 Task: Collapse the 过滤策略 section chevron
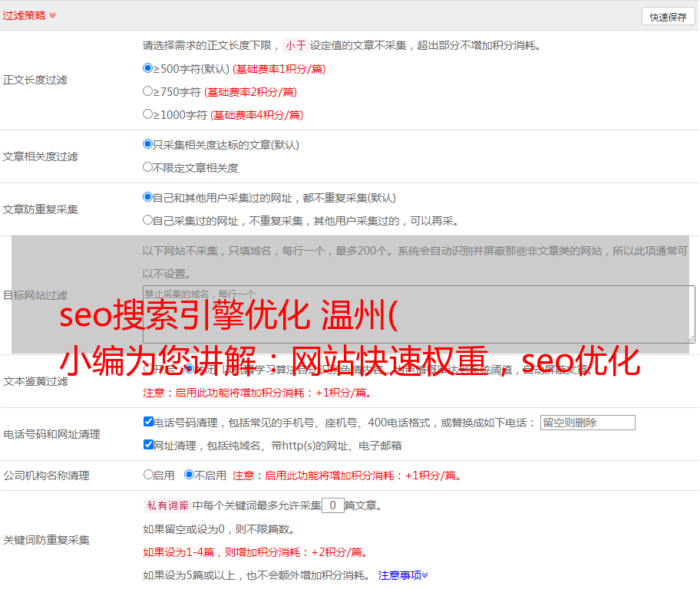52,15
